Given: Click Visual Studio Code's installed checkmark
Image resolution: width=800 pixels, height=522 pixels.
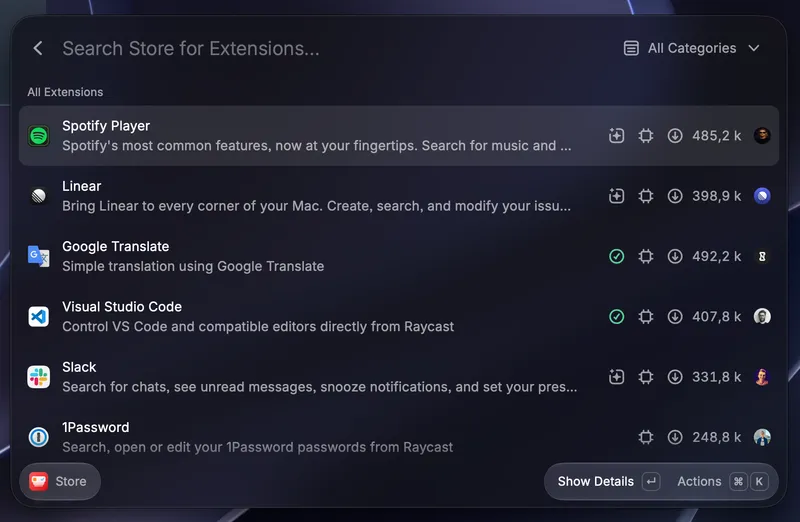Looking at the screenshot, I should (616, 316).
